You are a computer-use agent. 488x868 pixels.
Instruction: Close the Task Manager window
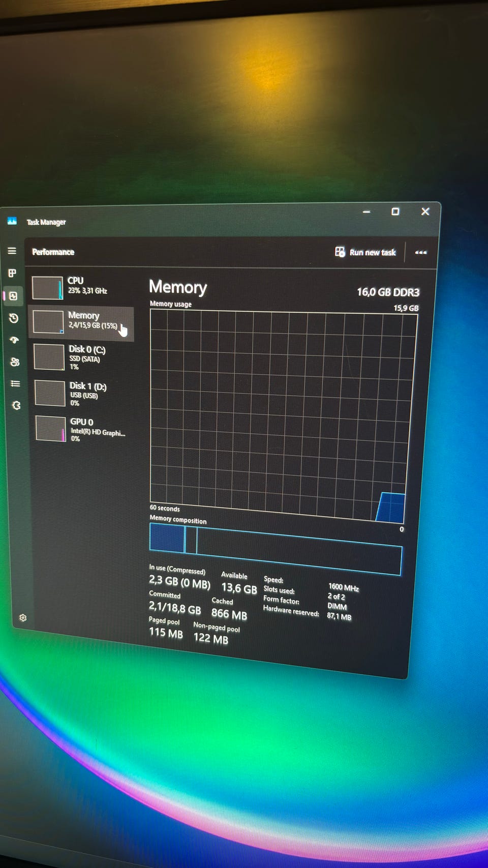[x=425, y=212]
